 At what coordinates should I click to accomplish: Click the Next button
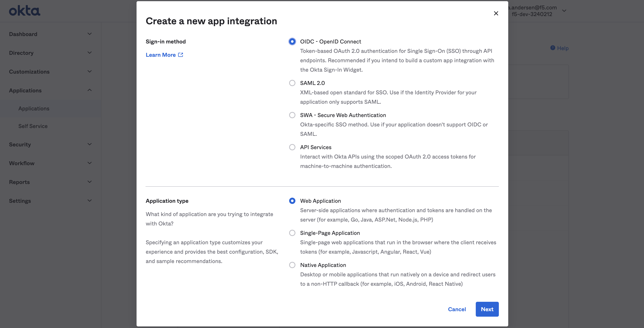pos(487,309)
